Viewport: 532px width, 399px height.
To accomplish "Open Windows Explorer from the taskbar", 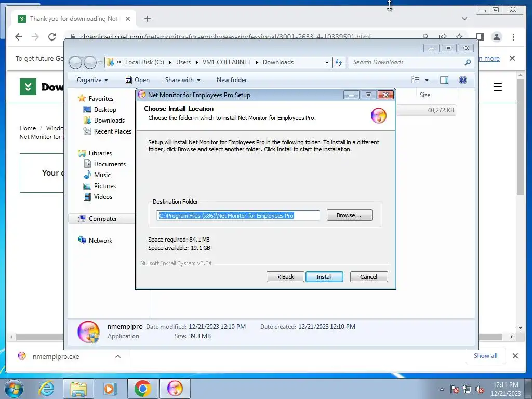I will coord(79,389).
